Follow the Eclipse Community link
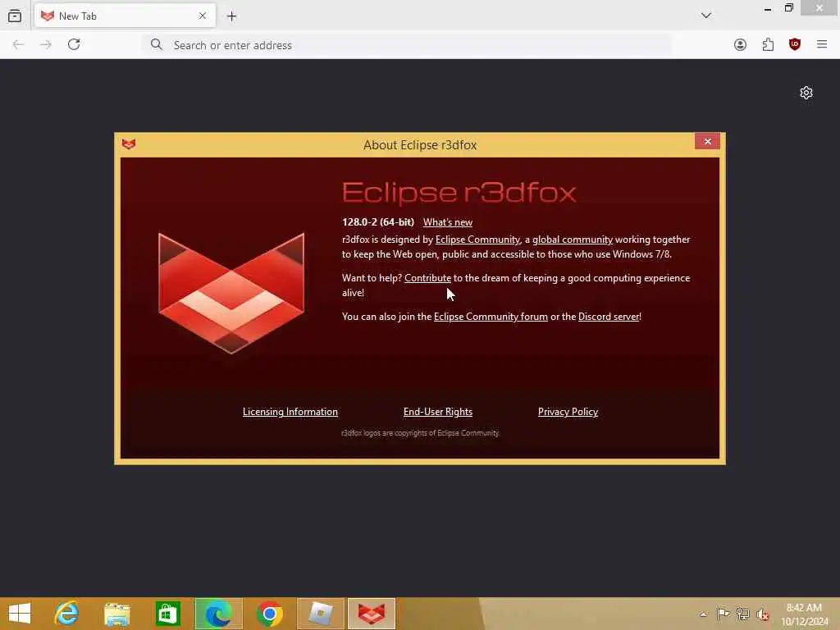Viewport: 840px width, 630px height. point(477,240)
